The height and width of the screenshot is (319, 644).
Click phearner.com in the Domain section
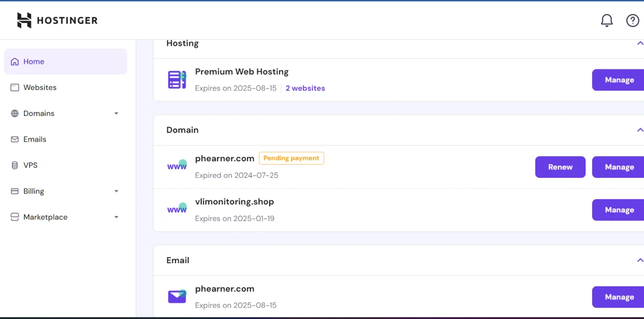click(225, 159)
